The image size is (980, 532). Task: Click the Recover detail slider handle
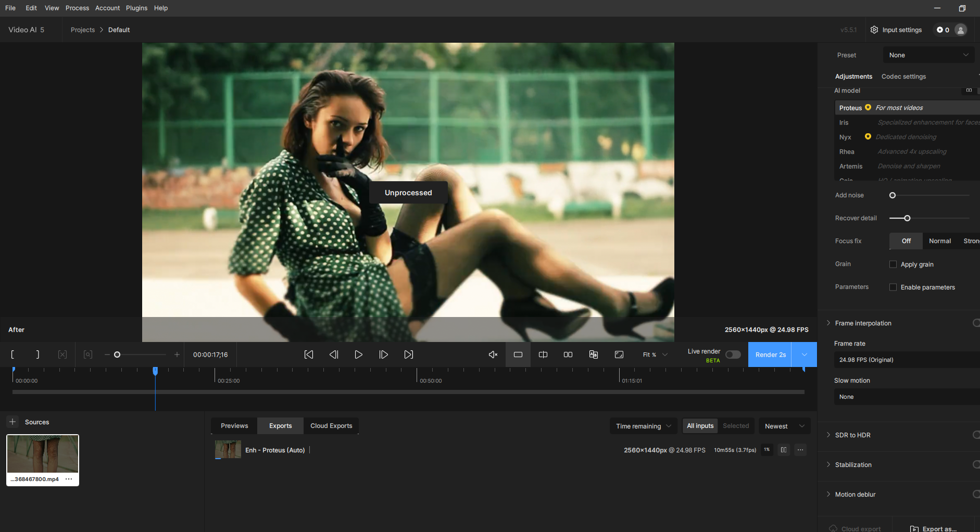[x=907, y=218]
